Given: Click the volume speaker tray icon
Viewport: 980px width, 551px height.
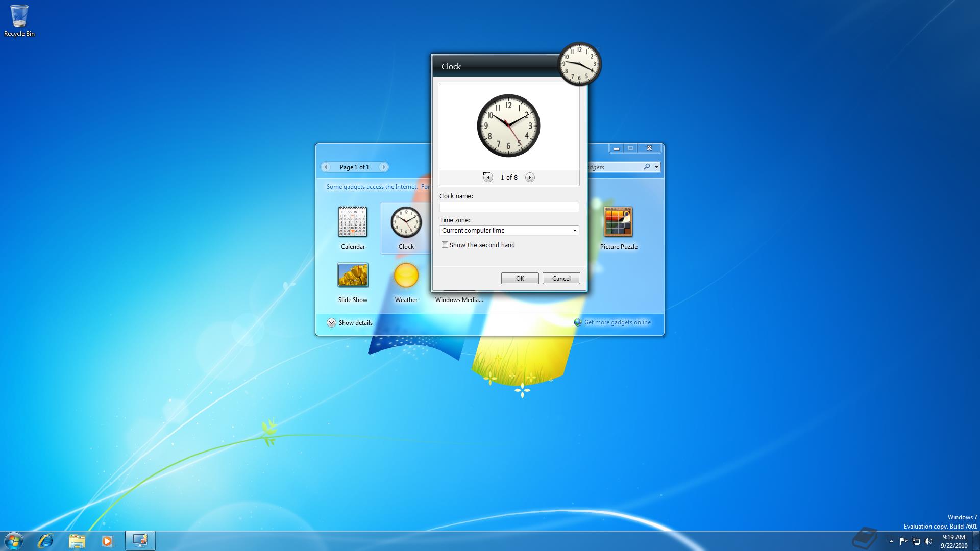Looking at the screenshot, I should (x=928, y=541).
